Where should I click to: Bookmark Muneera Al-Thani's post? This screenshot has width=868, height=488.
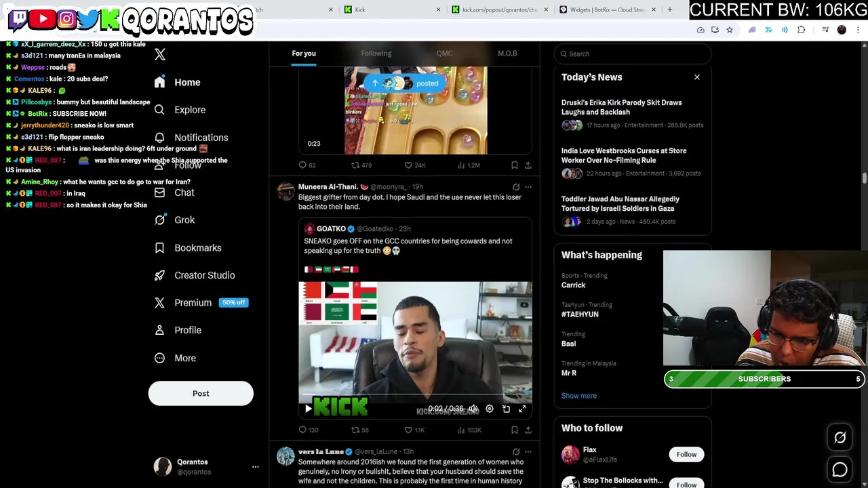[514, 430]
